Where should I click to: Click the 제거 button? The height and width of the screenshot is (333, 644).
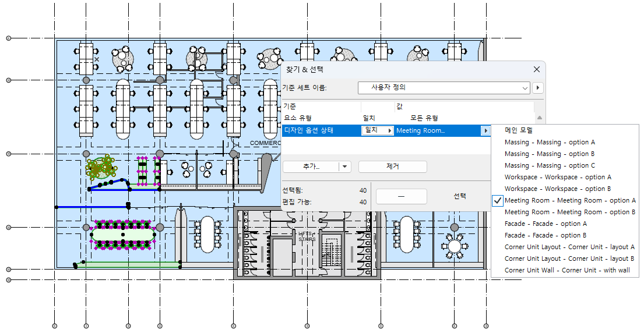pyautogui.click(x=393, y=166)
